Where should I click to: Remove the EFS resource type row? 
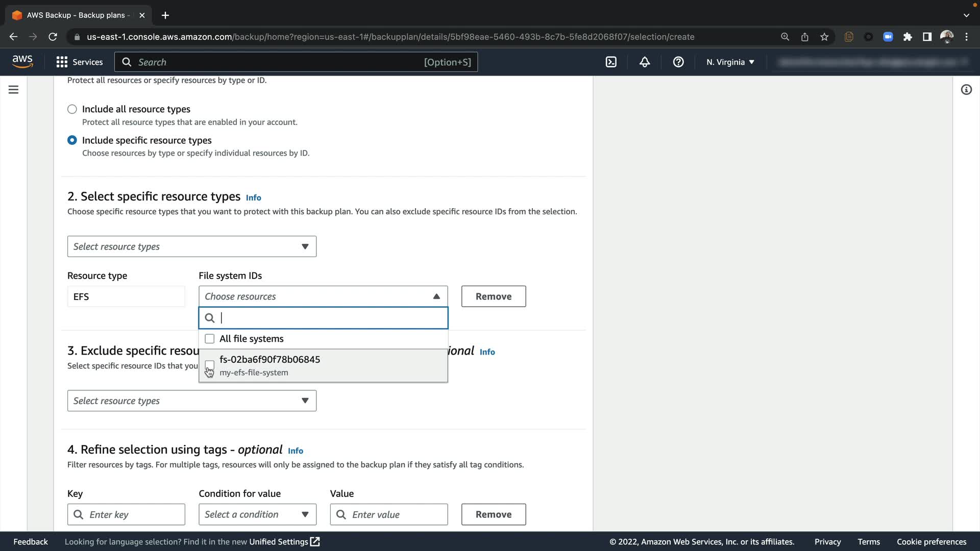[493, 296]
